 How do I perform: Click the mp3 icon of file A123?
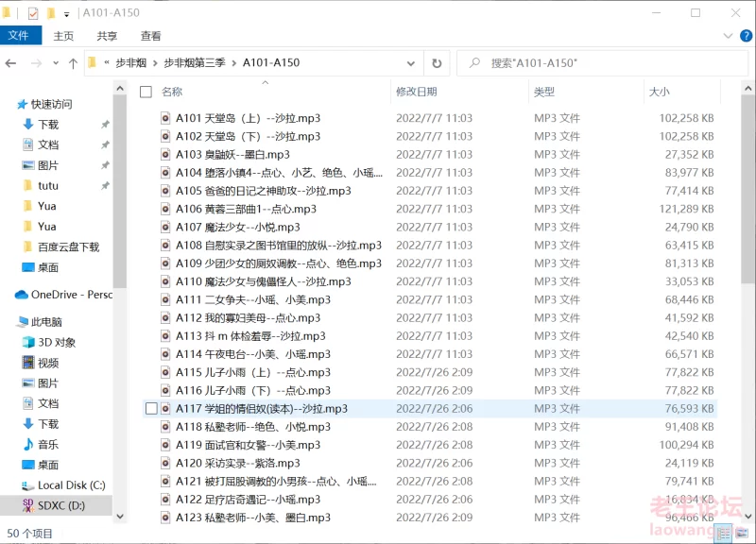point(165,518)
